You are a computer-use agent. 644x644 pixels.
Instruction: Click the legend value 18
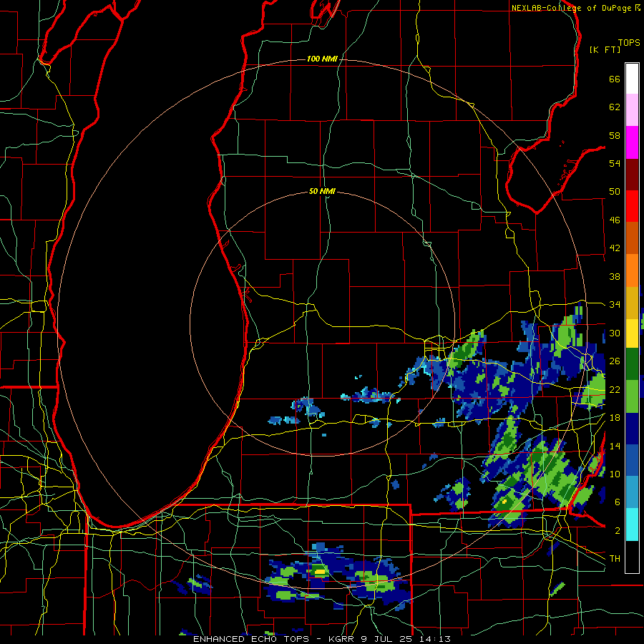615,417
